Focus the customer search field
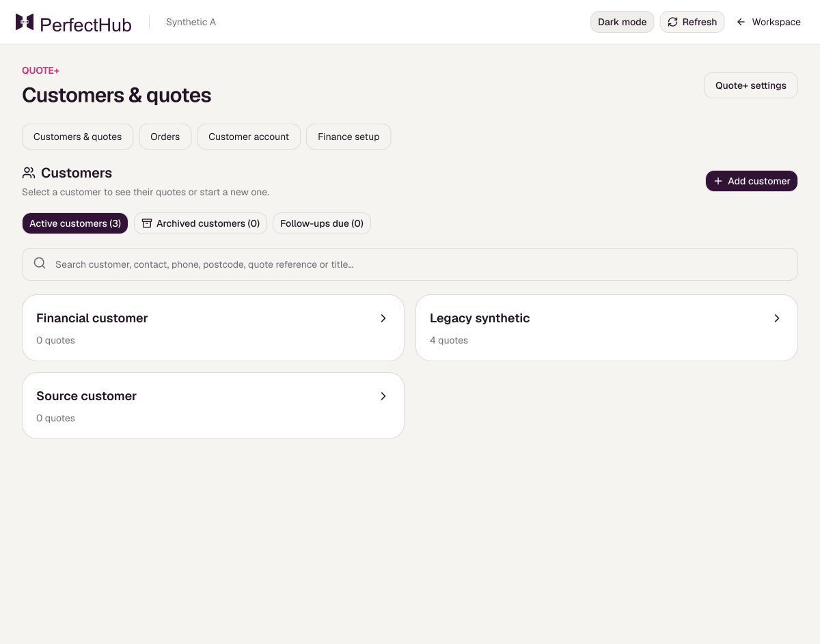820x644 pixels. (x=410, y=264)
